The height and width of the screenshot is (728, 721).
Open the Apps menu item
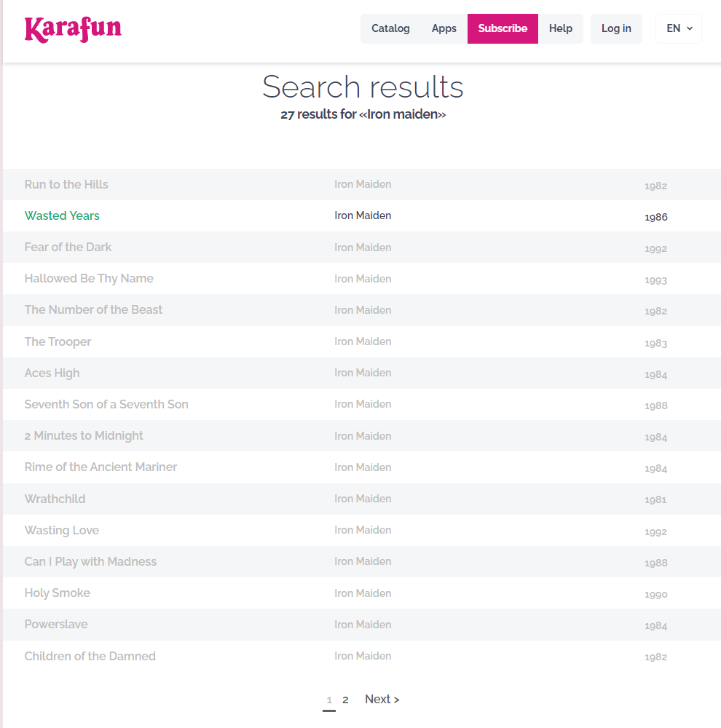tap(444, 29)
